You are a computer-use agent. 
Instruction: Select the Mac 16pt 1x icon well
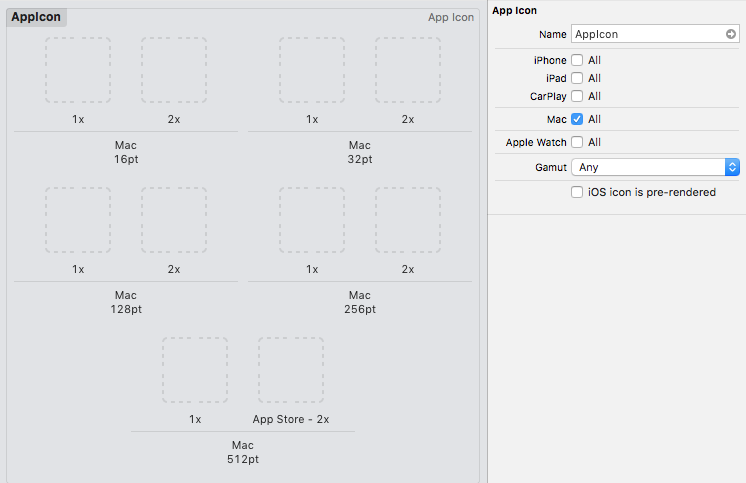point(78,70)
